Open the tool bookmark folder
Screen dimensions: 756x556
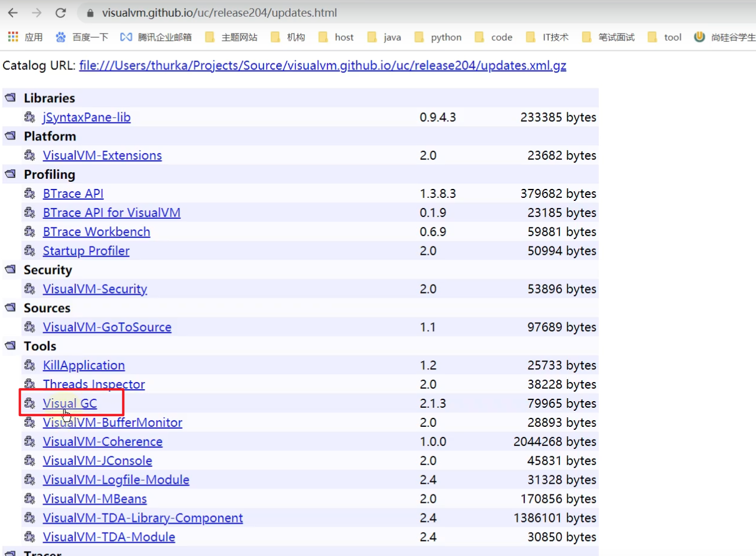664,37
